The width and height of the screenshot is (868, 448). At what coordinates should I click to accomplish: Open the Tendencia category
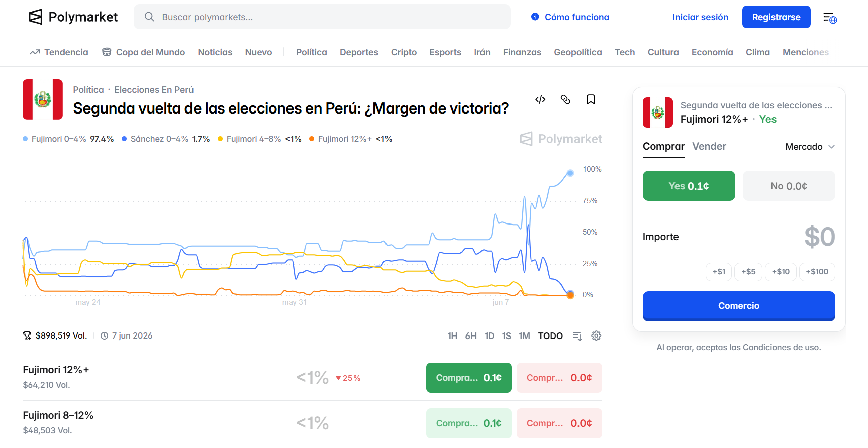(x=59, y=52)
